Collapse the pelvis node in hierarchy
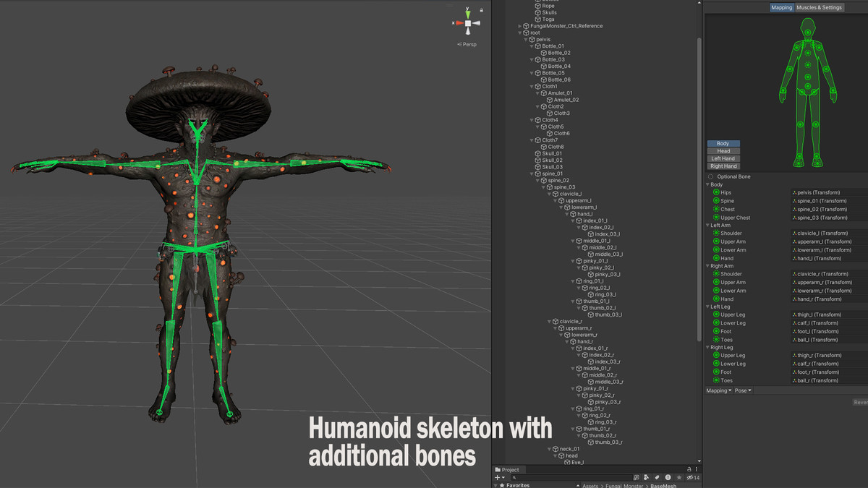This screenshot has height=488, width=868. [x=526, y=39]
